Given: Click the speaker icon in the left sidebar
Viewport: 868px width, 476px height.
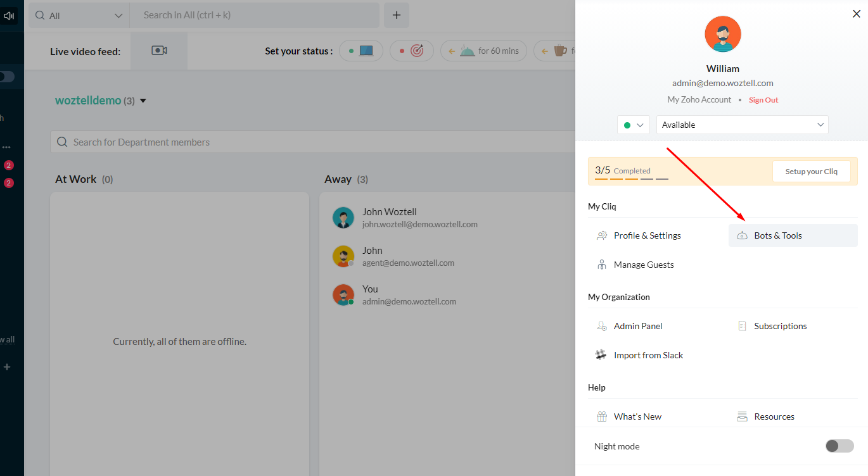Looking at the screenshot, I should 9,16.
